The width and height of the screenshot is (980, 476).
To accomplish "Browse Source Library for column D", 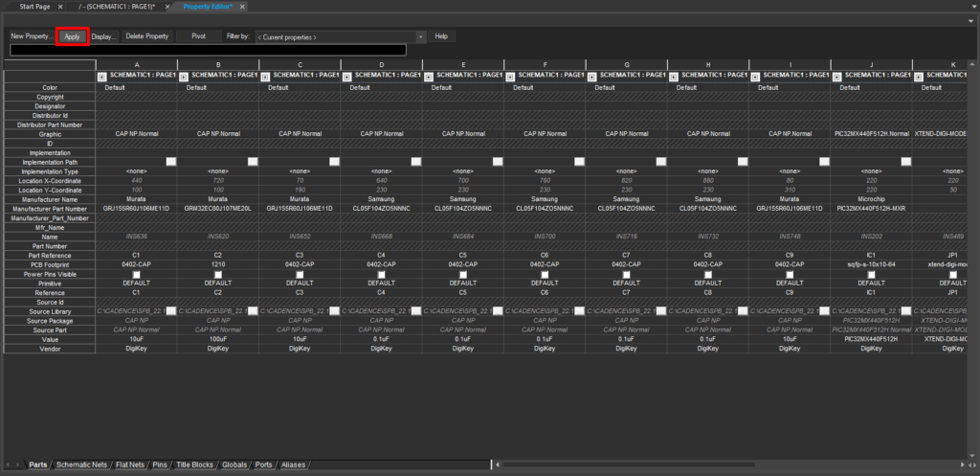I will (x=416, y=311).
